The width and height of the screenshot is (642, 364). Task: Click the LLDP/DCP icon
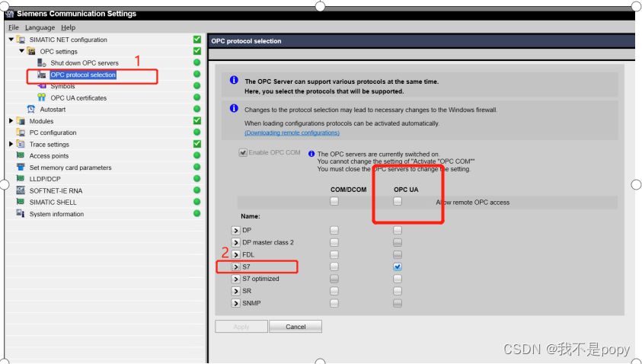click(21, 178)
